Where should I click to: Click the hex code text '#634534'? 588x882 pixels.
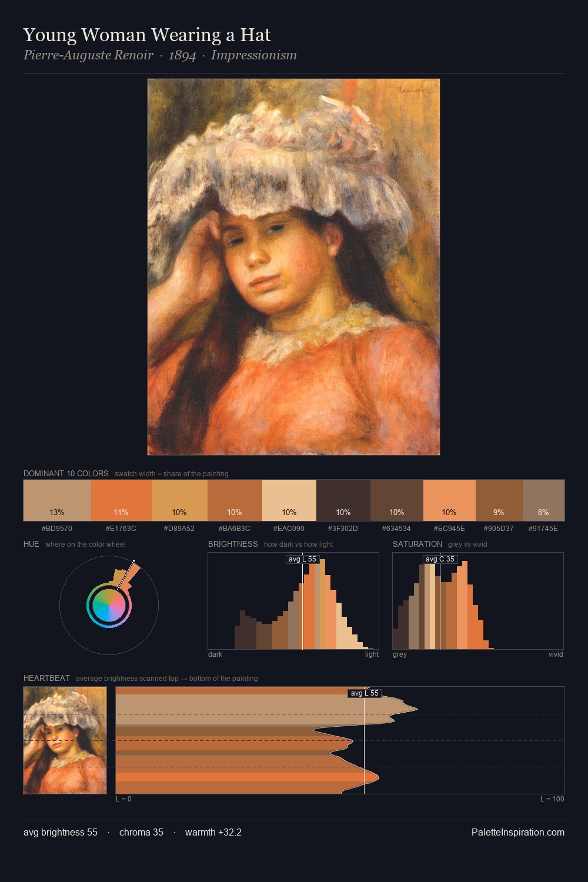397,528
